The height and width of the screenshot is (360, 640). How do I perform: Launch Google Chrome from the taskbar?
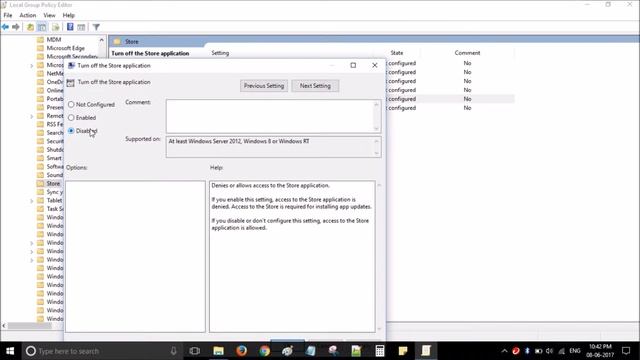pyautogui.click(x=264, y=351)
